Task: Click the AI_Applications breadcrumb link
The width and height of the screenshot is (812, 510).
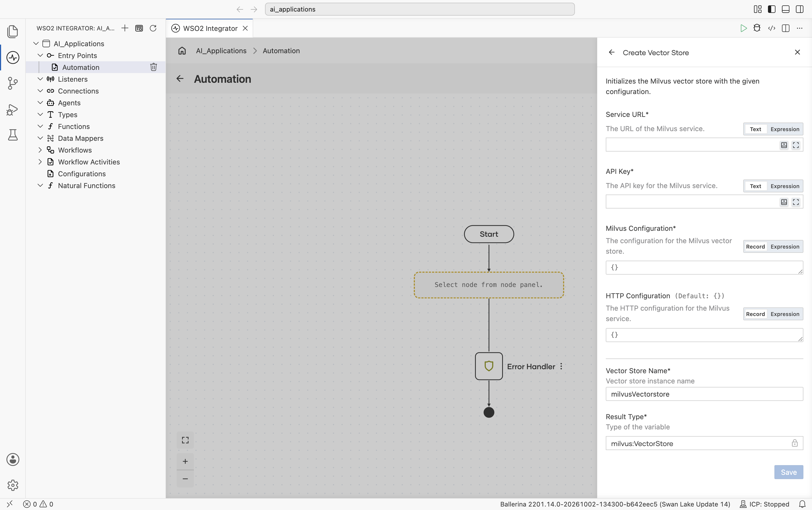Action: tap(221, 51)
